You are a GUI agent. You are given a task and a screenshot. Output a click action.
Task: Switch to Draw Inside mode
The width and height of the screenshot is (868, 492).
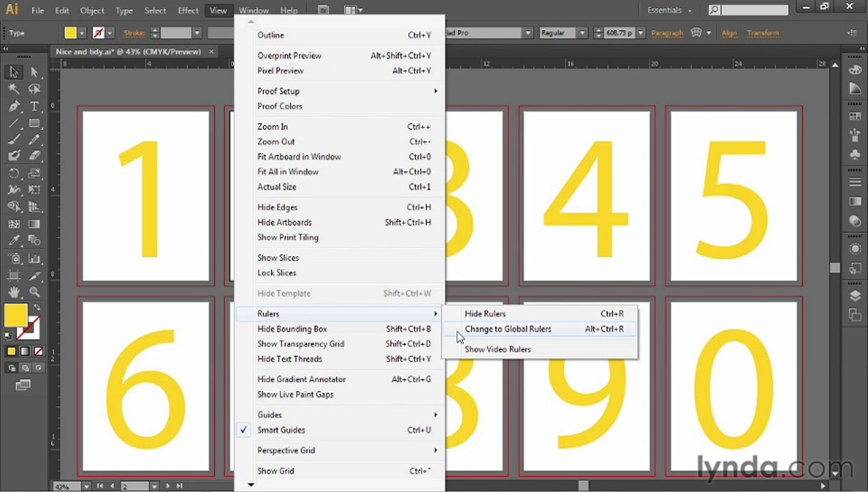point(38,368)
